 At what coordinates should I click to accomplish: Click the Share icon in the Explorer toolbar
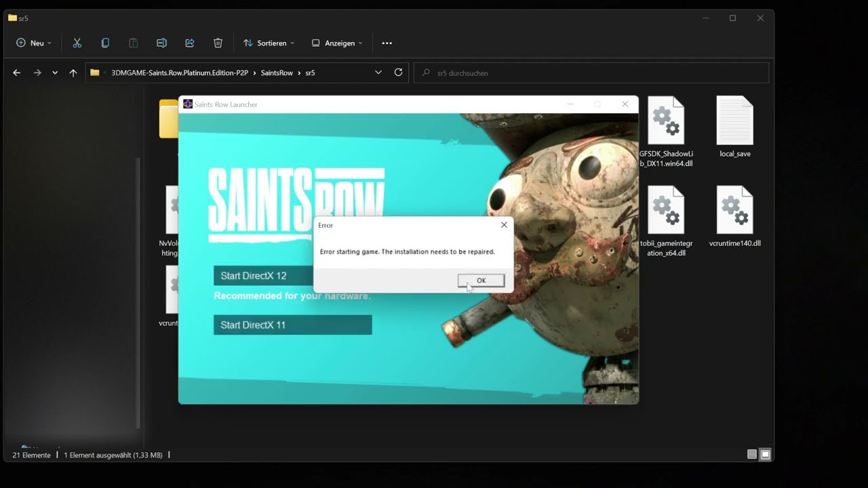coord(190,43)
